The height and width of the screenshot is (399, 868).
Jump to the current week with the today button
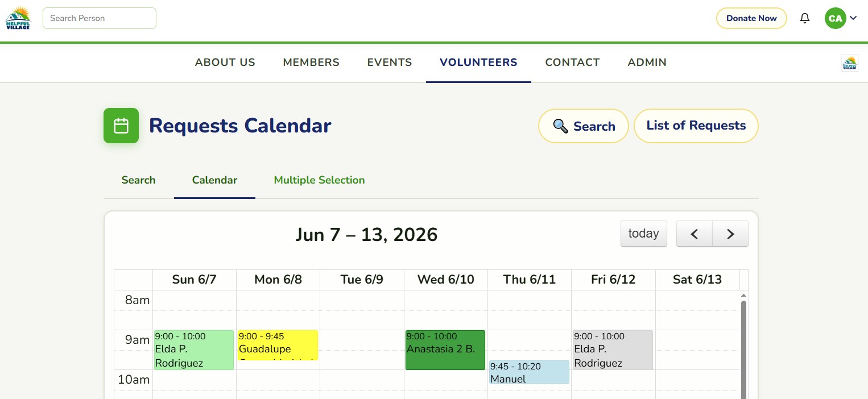(643, 234)
